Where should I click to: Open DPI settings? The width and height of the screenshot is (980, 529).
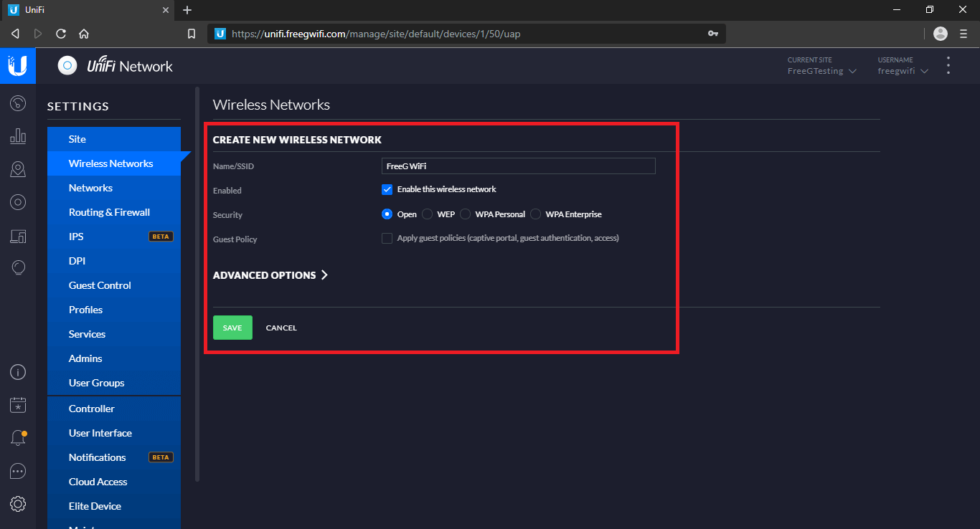coord(114,261)
